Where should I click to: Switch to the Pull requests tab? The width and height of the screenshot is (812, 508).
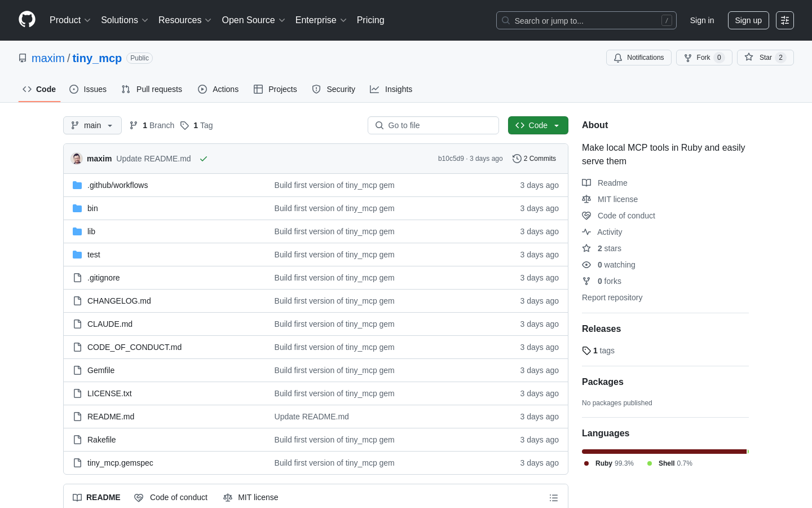coord(152,89)
